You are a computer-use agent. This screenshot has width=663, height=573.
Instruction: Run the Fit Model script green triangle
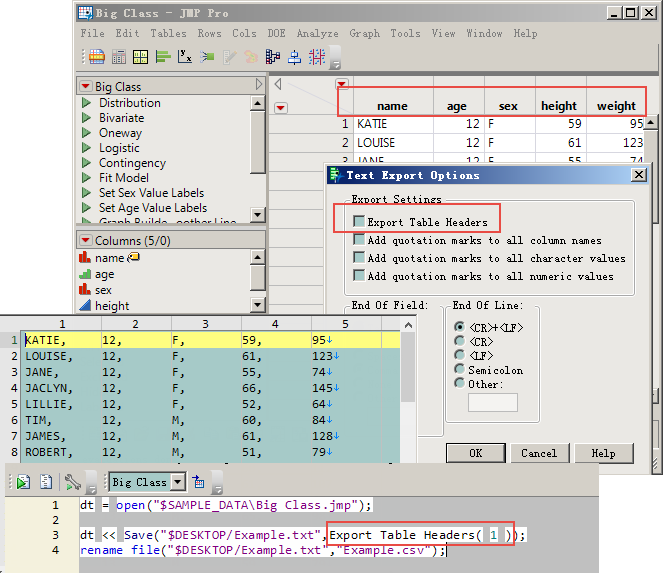[x=87, y=178]
